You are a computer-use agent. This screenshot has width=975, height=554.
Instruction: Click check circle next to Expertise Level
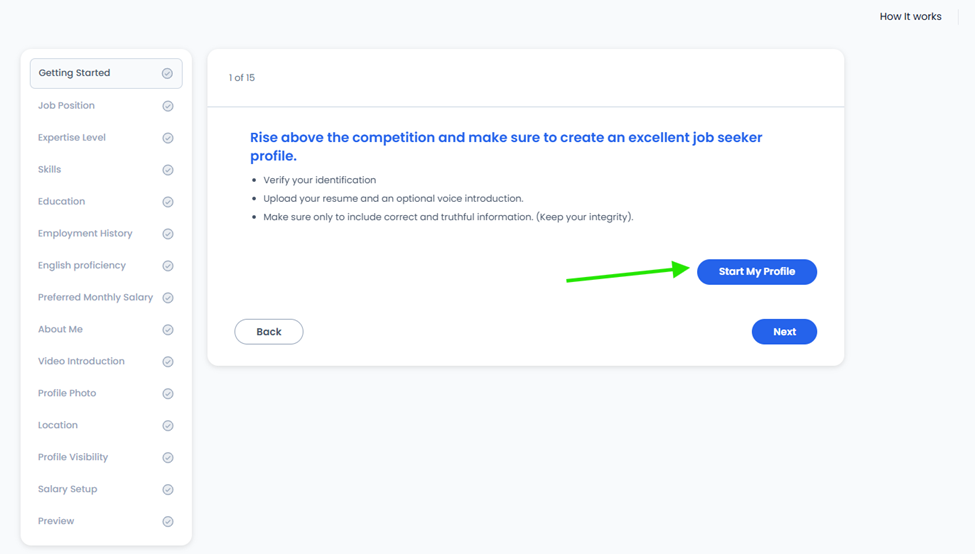168,138
